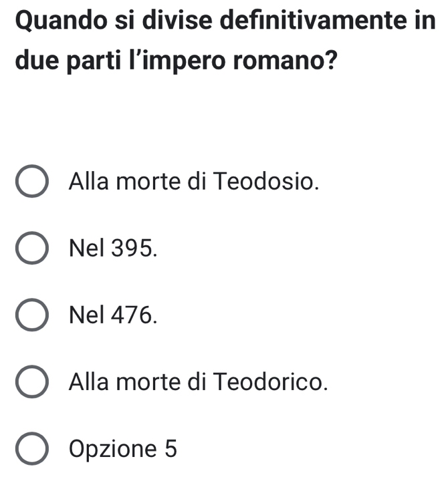Click the 'Alla morte di Teodosio.' answer text
This screenshot has width=448, height=479.
tap(193, 181)
